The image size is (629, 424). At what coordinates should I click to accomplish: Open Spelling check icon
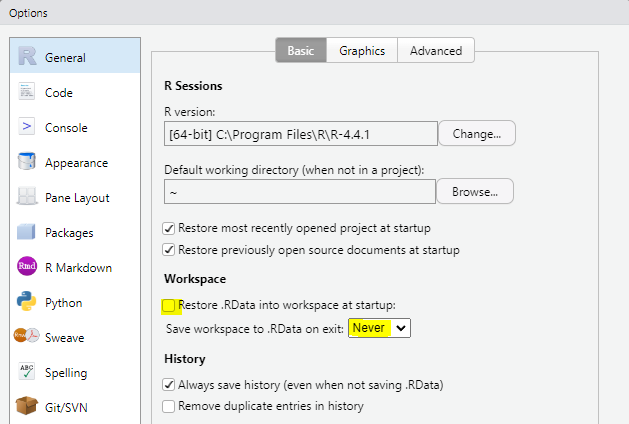(x=27, y=371)
